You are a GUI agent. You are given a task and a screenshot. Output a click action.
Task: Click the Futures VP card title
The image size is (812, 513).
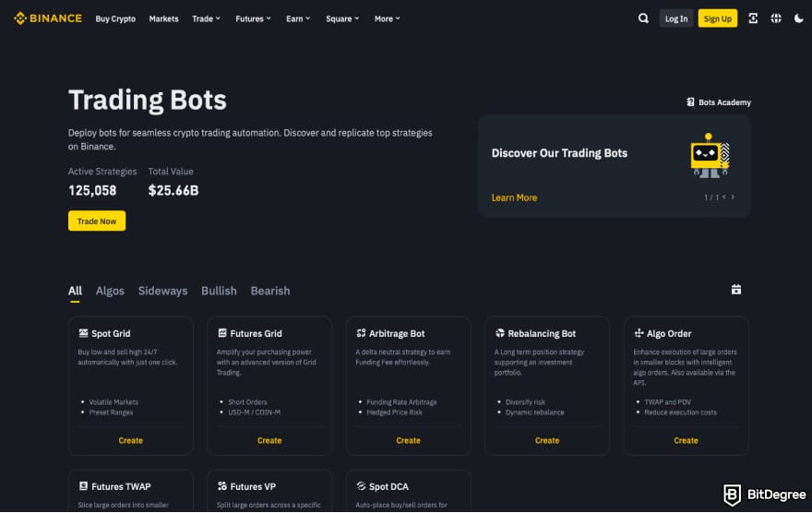[253, 486]
